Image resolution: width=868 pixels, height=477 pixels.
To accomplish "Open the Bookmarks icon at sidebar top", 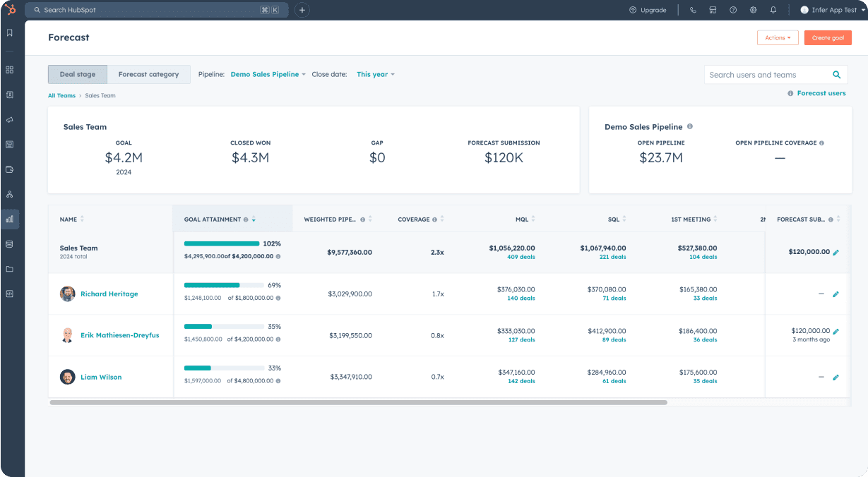I will click(10, 32).
